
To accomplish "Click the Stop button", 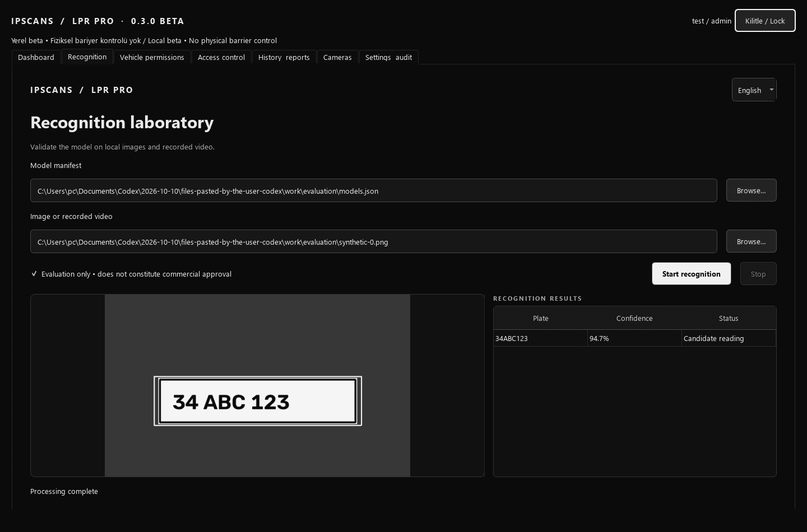I will tap(758, 274).
